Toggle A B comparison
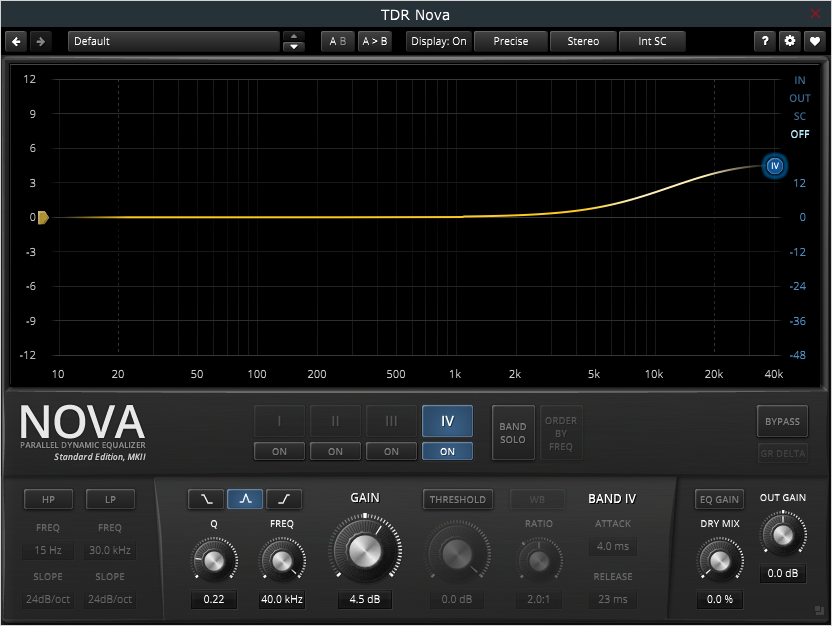 pyautogui.click(x=337, y=41)
